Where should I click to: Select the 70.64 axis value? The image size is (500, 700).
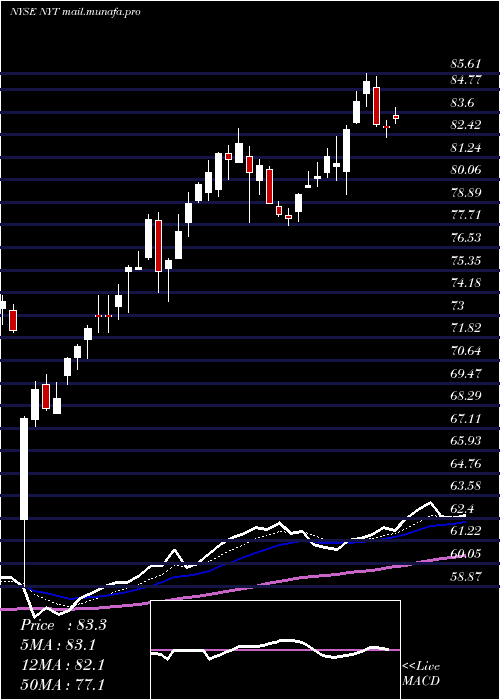click(x=466, y=351)
